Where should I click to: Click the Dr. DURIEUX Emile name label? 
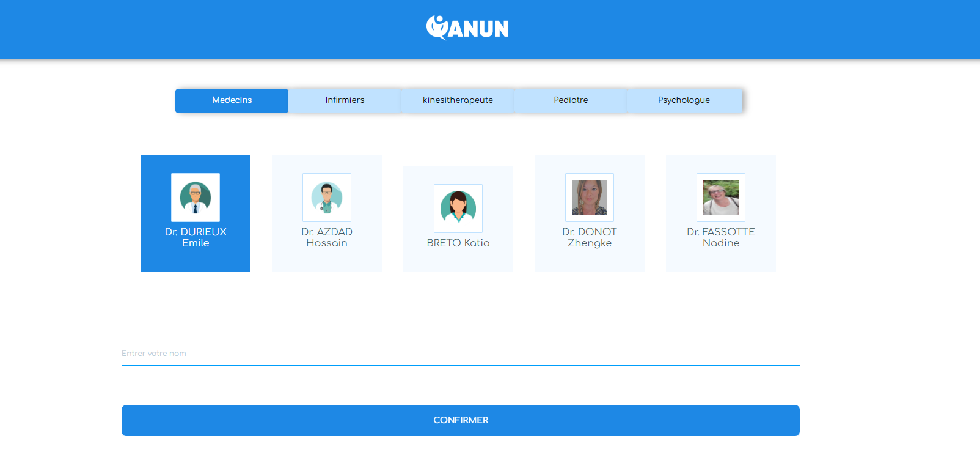[196, 237]
